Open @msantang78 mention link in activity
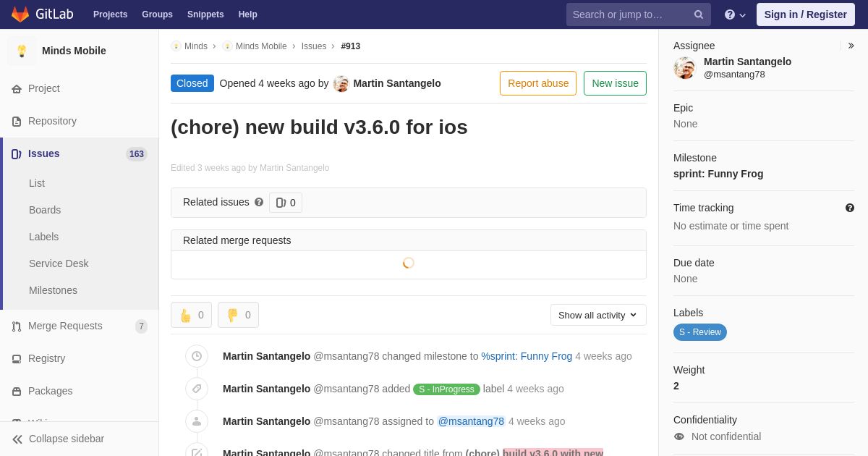This screenshot has width=868, height=456. coord(471,421)
